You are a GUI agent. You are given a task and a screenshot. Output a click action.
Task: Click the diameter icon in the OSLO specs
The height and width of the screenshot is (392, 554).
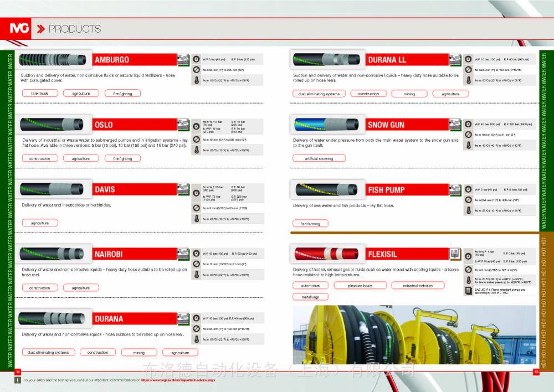click(196, 140)
